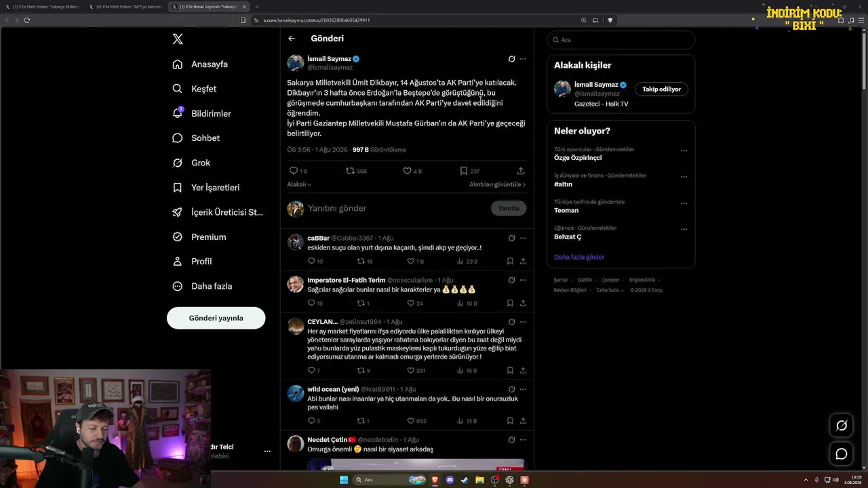Open Discord from the taskbar
The image size is (868, 488).
450,480
